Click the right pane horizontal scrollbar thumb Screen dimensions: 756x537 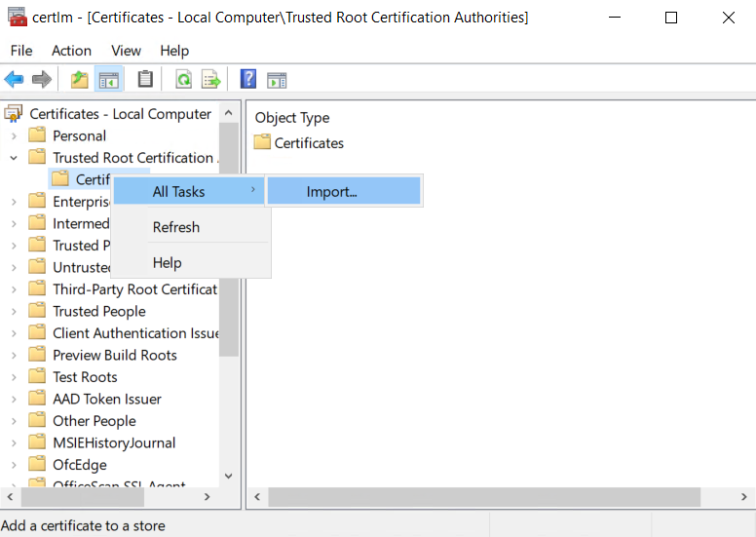pos(484,497)
